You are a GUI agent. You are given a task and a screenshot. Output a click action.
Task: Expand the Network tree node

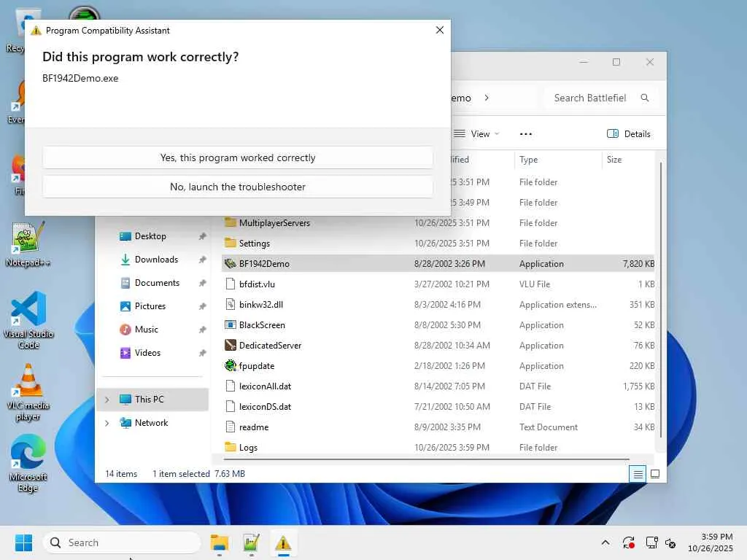[107, 423]
